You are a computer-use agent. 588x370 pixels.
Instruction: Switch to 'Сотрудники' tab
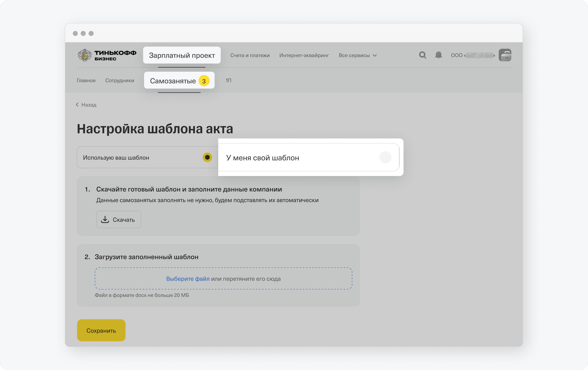(x=120, y=80)
